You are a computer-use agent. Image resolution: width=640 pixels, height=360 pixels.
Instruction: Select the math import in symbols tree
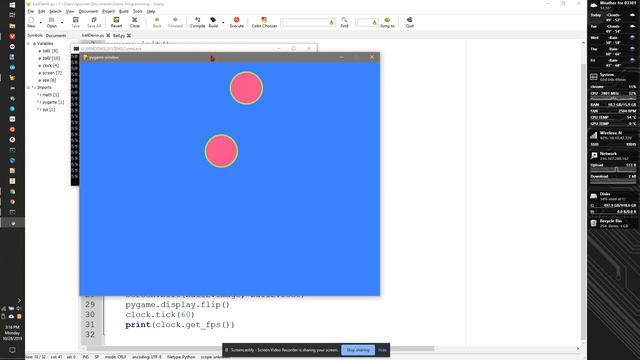(51, 95)
